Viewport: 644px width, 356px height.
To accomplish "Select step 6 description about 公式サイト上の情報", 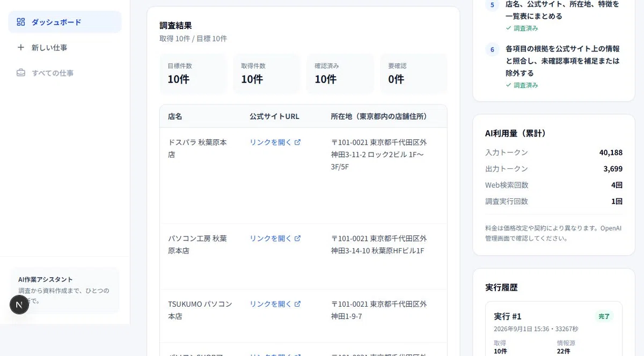I will [x=562, y=61].
